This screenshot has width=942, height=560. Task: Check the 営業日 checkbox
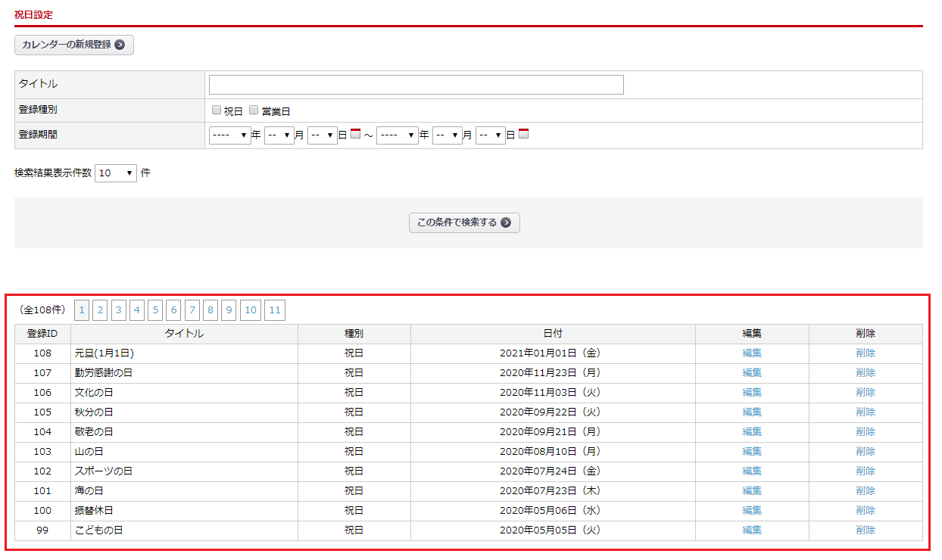pos(254,110)
